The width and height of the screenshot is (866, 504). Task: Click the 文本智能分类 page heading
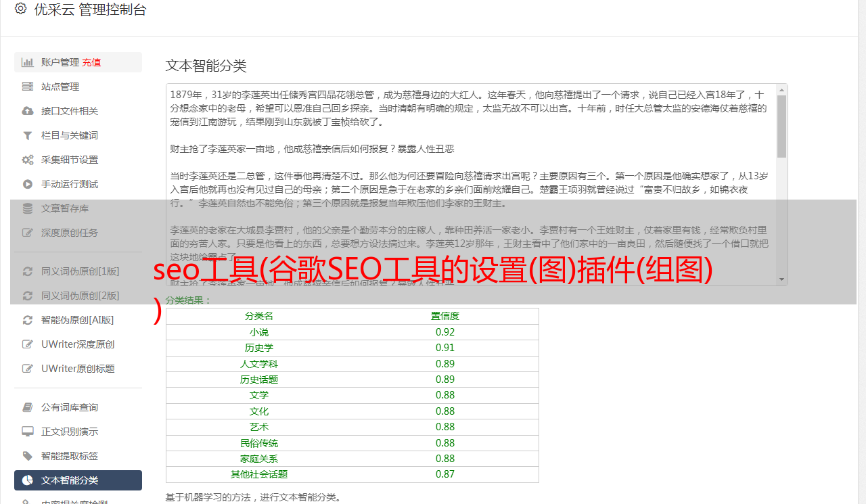206,66
